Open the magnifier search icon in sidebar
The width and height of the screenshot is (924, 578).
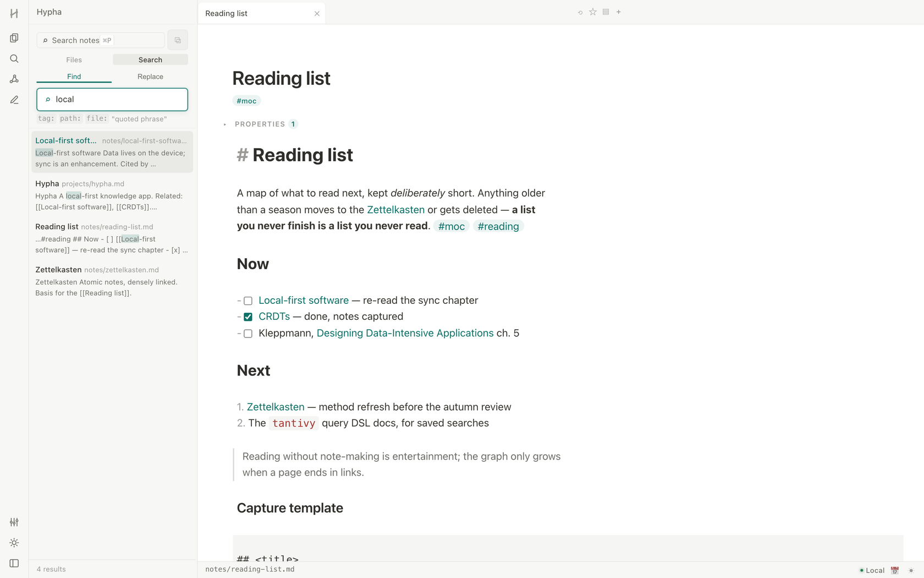[14, 58]
